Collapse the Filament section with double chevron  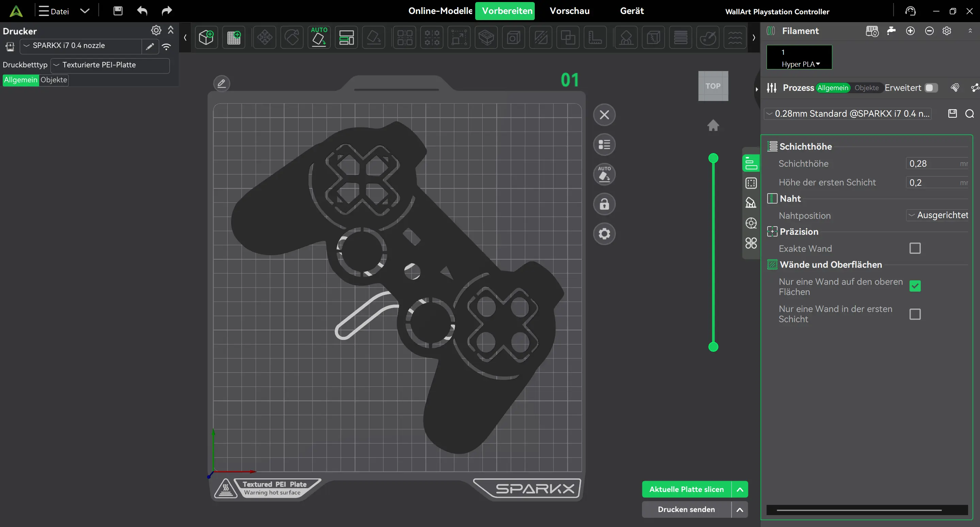(x=970, y=31)
